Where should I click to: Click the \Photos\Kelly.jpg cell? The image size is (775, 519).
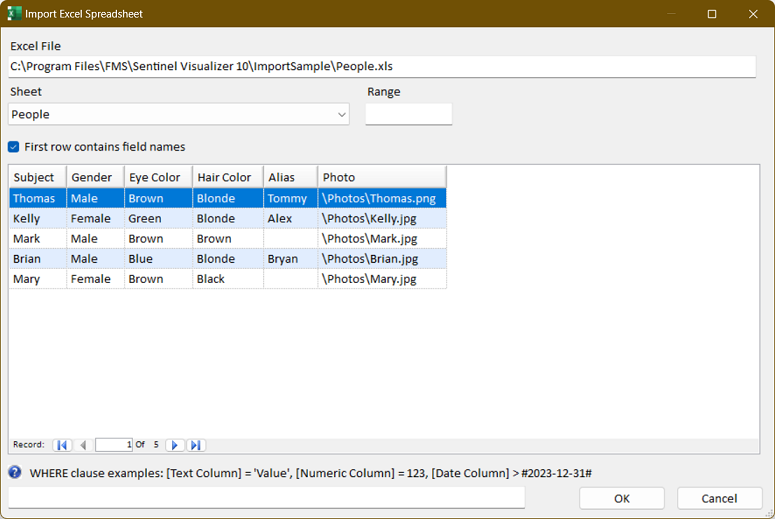point(382,218)
